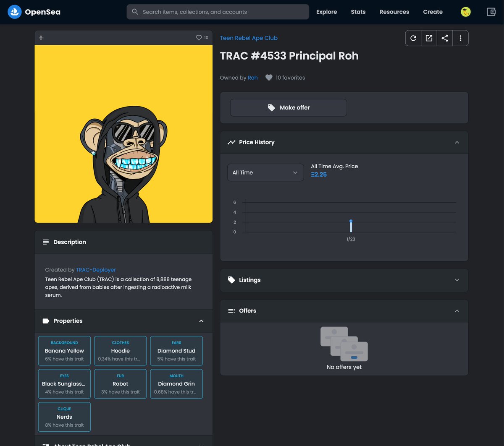The image size is (504, 446).
Task: Click the Diamond Grin mouth property
Action: (176, 383)
